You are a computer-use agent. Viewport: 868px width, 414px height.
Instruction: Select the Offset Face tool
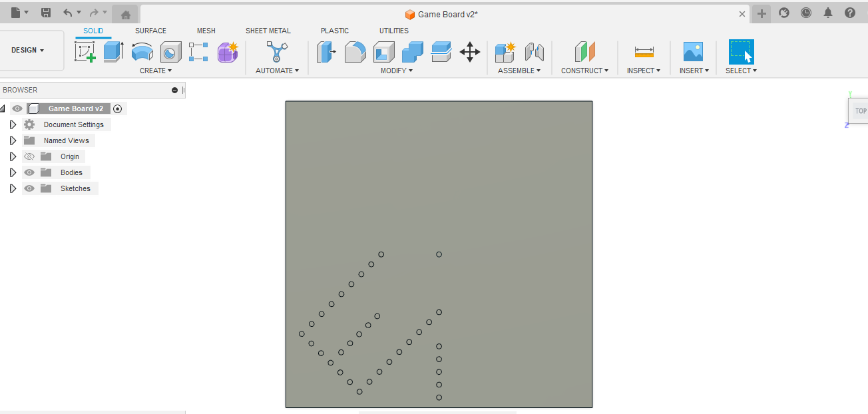(x=441, y=52)
